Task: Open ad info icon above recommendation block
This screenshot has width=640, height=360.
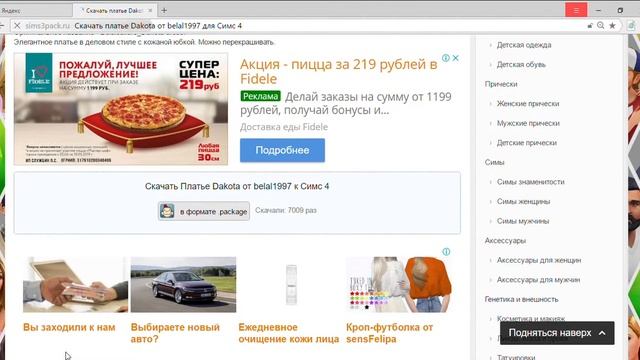Action: pos(446,252)
